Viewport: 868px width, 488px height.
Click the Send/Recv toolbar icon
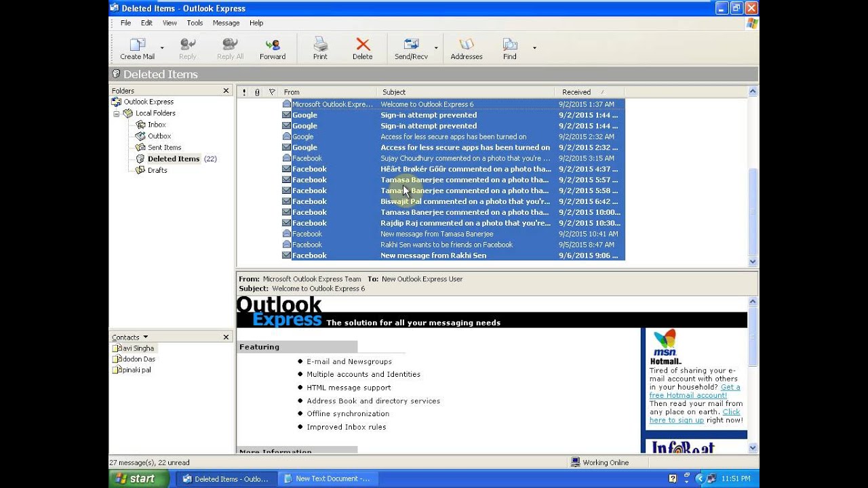411,45
